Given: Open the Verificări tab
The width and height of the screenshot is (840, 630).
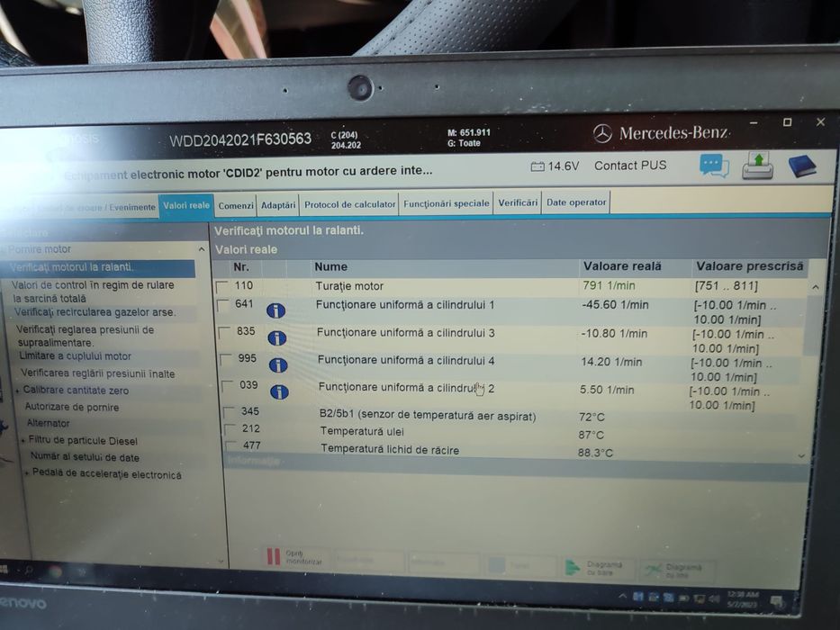Looking at the screenshot, I should tap(518, 203).
